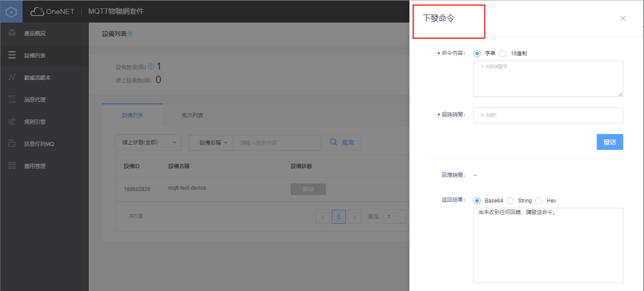
Task: Open 應用管理 in the sidebar
Action: (44, 166)
